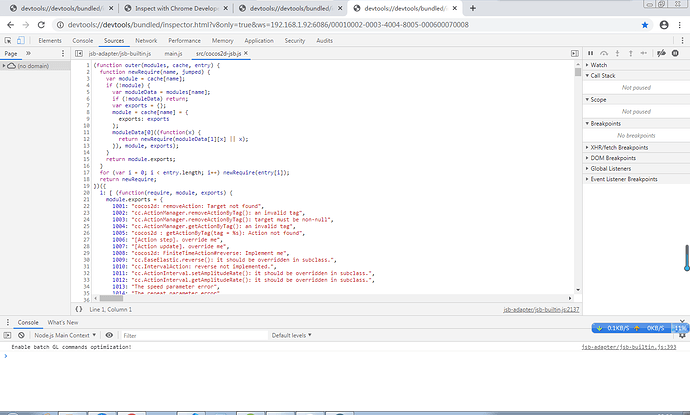The height and width of the screenshot is (415, 690).
Task: Open Node.js Main Context dropdown
Action: click(x=65, y=335)
